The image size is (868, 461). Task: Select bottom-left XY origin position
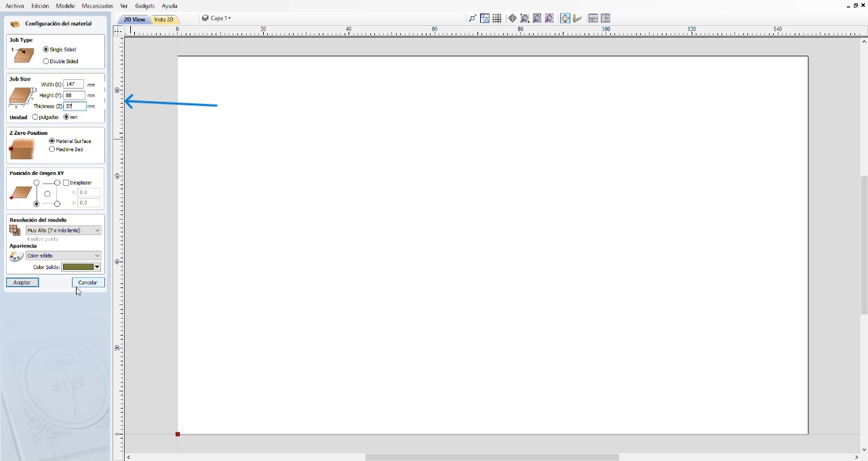(37, 204)
